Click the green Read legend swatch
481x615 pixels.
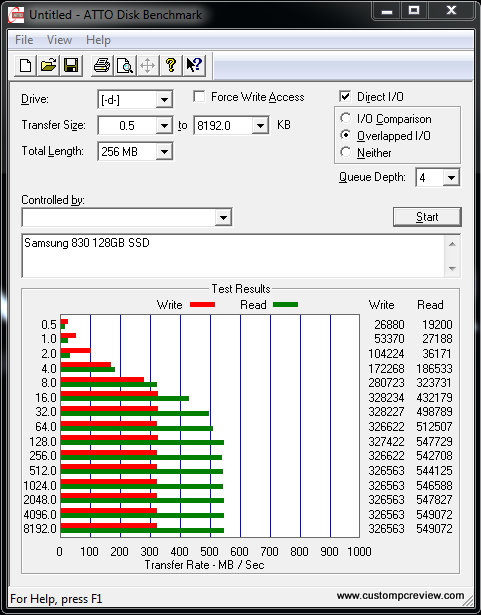(x=286, y=305)
